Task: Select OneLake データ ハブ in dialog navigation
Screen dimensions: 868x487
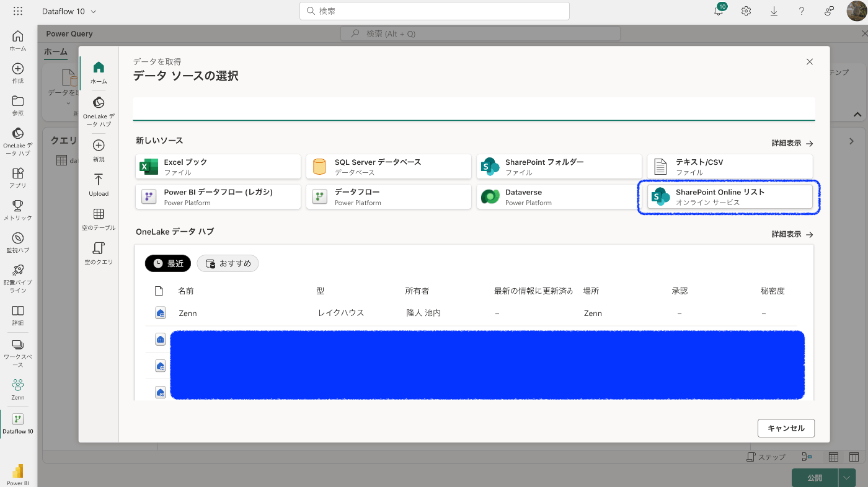Action: tap(99, 112)
